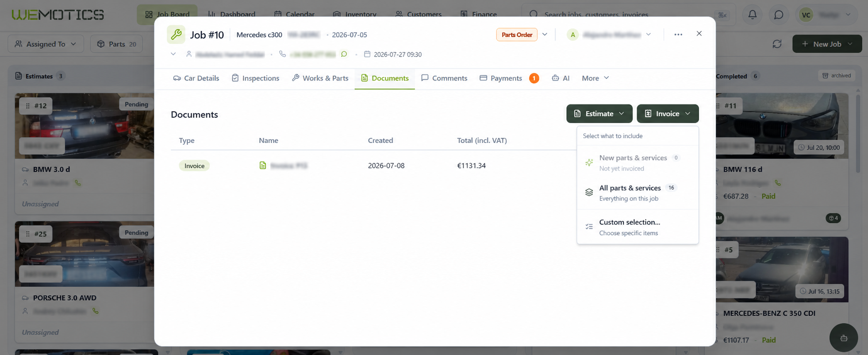Click the drag handle on card #25

tap(28, 234)
